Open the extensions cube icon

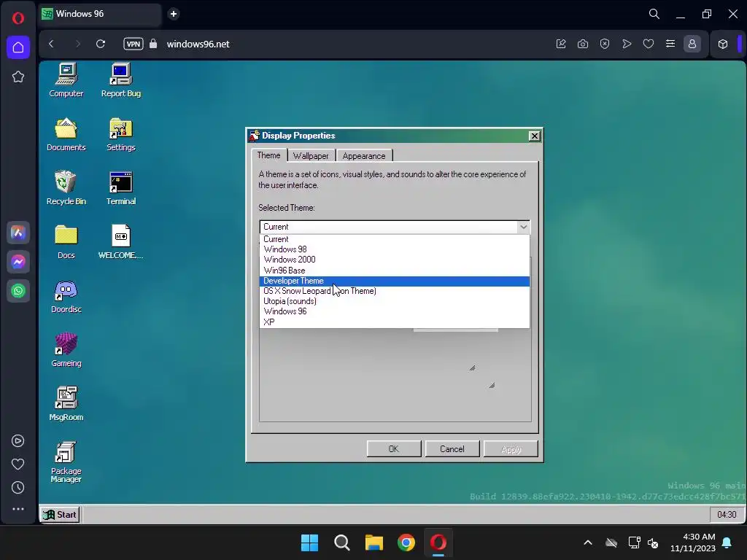[x=723, y=44]
